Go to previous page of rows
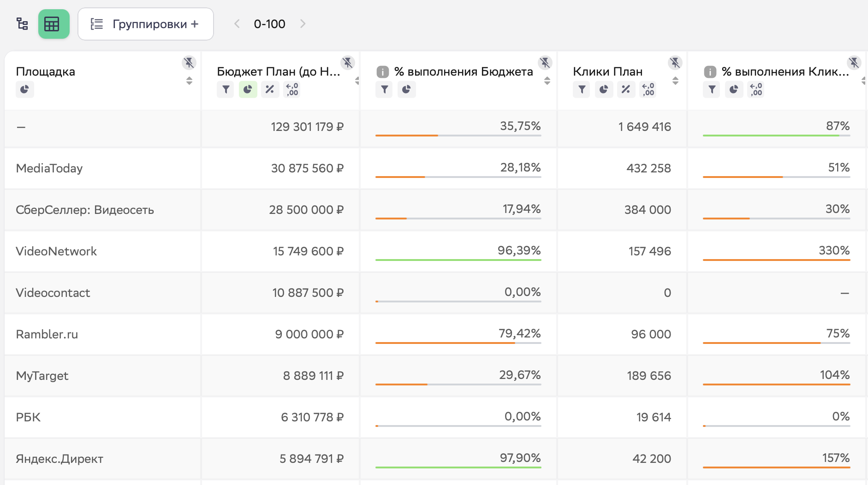868x485 pixels. pos(237,24)
